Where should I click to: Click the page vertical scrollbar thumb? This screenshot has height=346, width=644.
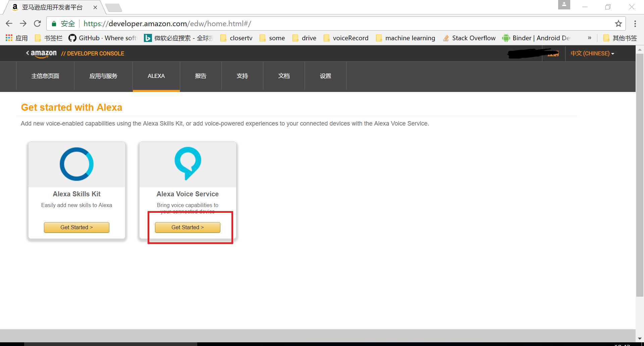pos(640,175)
